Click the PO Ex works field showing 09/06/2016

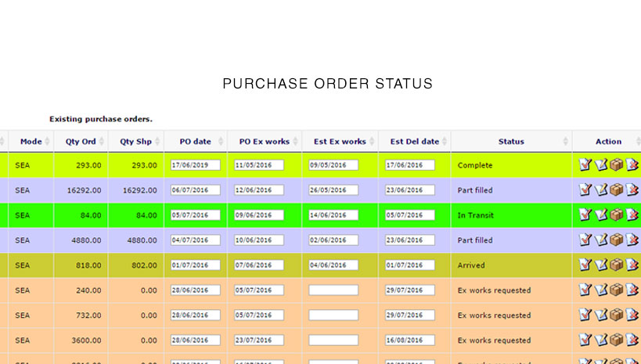point(258,215)
